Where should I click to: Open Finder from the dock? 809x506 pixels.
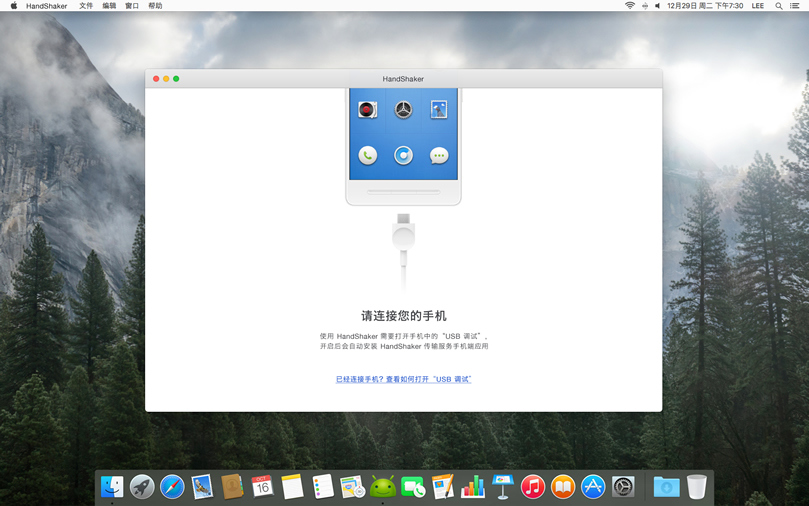[x=112, y=487]
